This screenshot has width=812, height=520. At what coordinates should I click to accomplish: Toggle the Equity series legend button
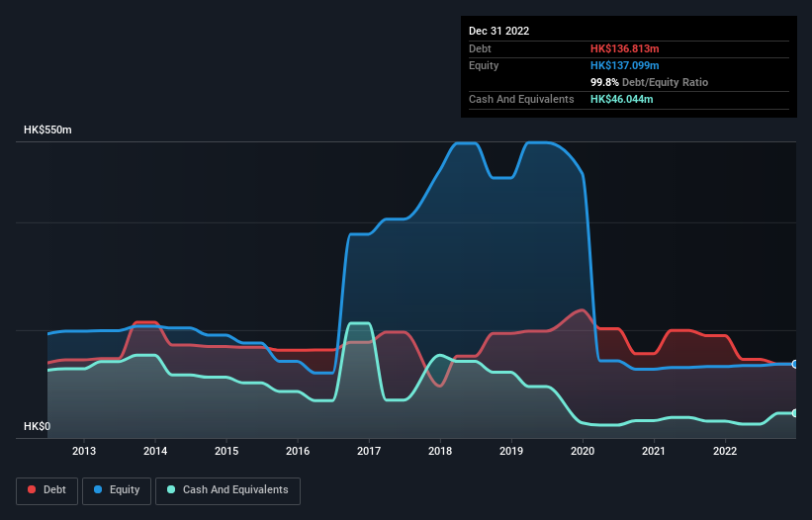pos(117,490)
